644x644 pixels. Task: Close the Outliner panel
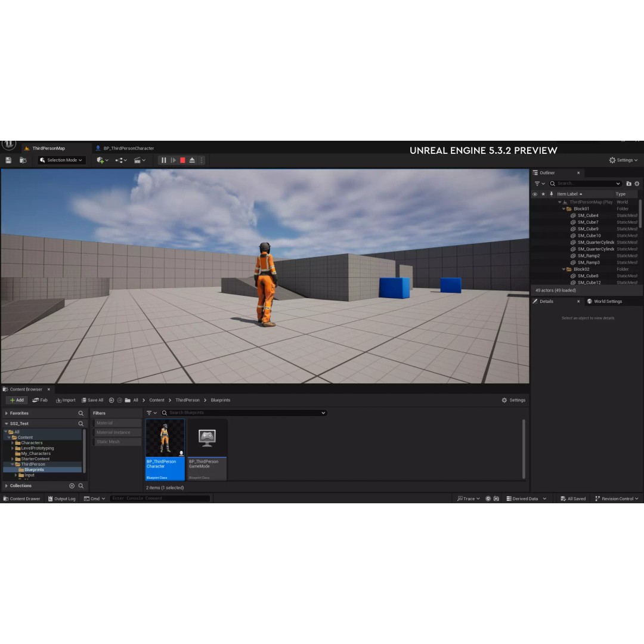(x=578, y=173)
